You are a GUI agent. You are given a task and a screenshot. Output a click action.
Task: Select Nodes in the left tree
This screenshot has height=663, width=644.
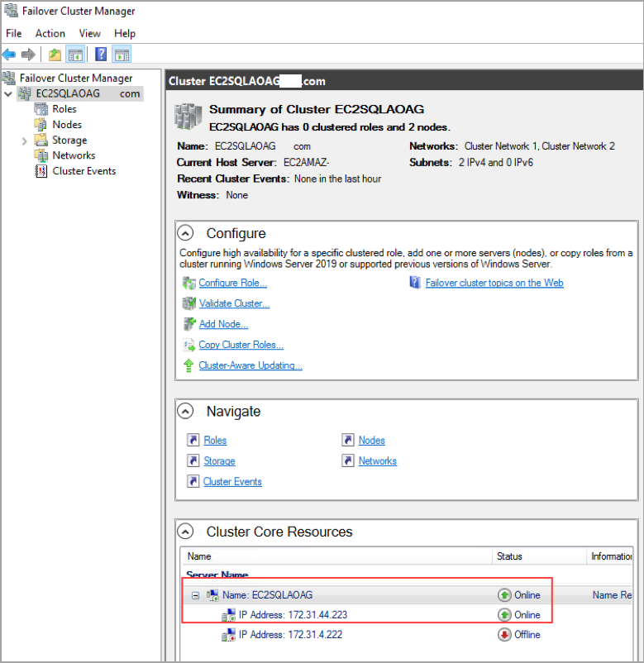[x=67, y=125]
